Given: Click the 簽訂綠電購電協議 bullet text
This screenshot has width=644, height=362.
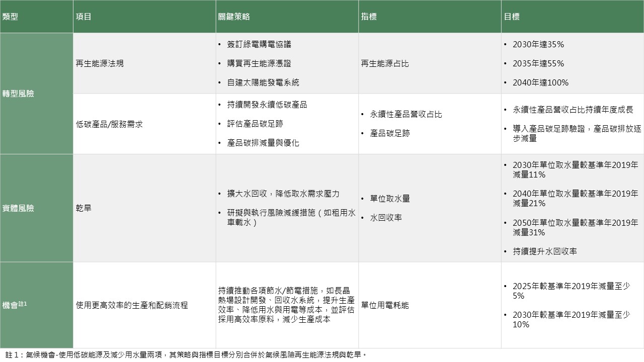Looking at the screenshot, I should click(x=259, y=44).
